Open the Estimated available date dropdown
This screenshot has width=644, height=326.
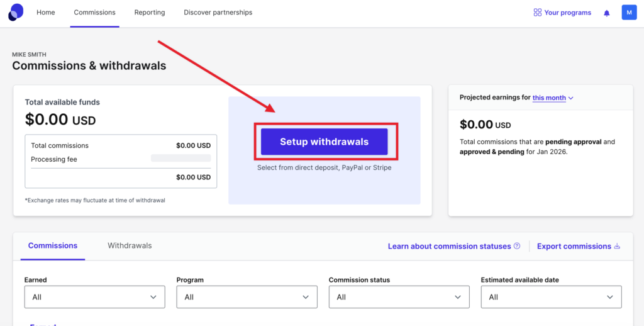(x=551, y=297)
